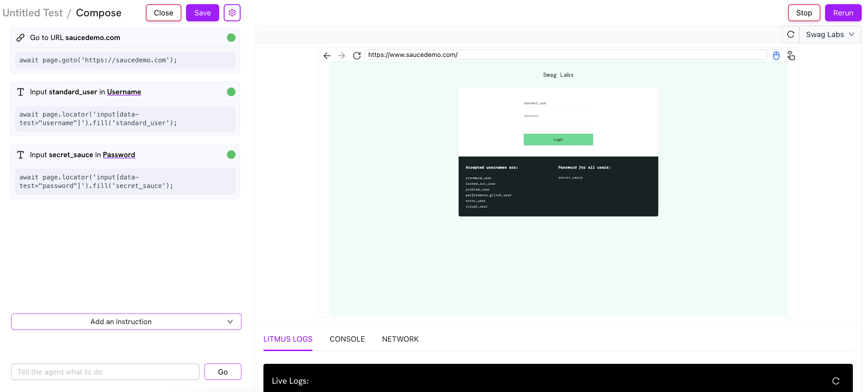Click the embedded browser back arrow
The height and width of the screenshot is (392, 868).
coord(327,55)
